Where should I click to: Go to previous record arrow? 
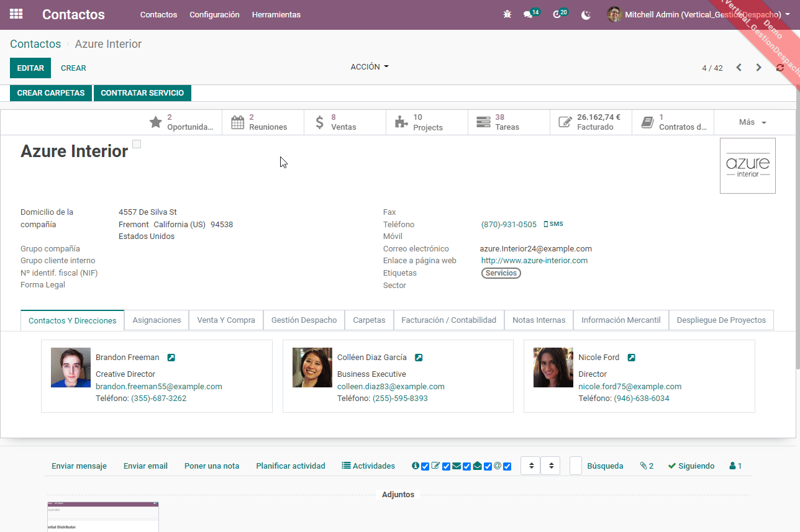(739, 68)
